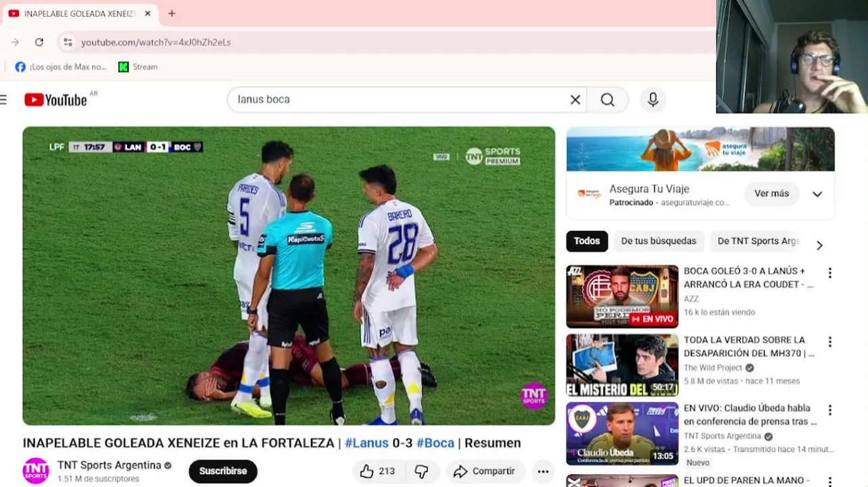Play the BOCA GOLEÓ 3-0 thumbnail
868x487 pixels.
point(622,296)
